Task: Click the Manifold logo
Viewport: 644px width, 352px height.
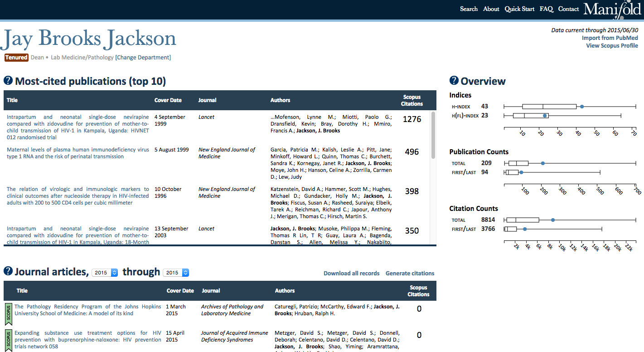Action: (613, 9)
